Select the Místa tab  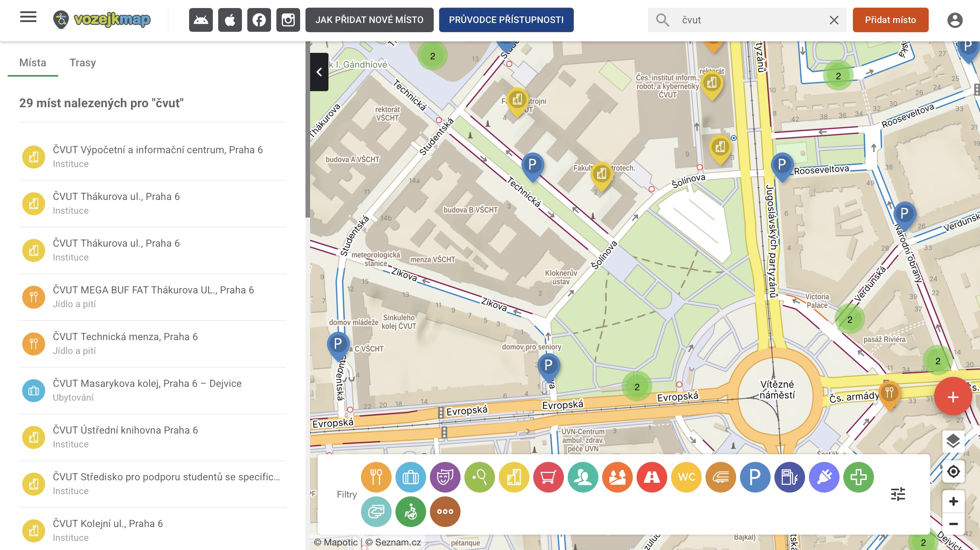[33, 63]
